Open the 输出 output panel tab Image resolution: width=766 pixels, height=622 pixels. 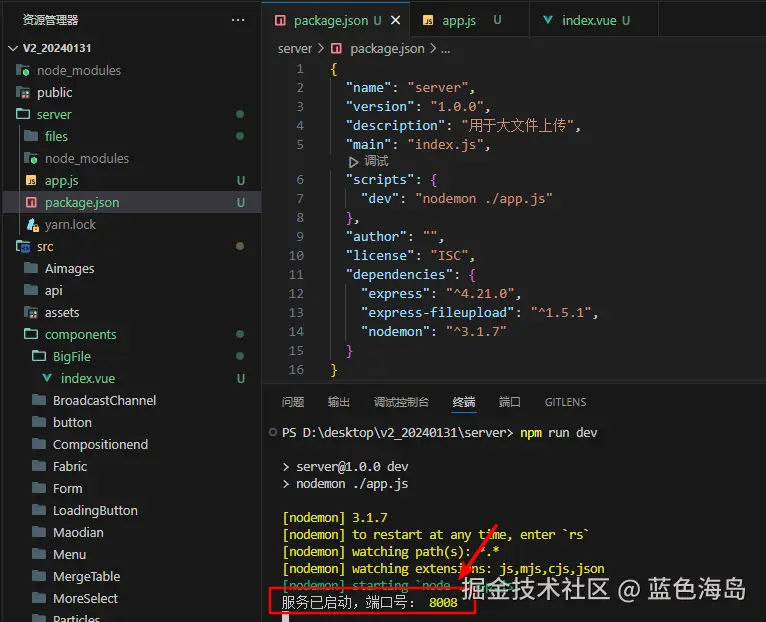tap(339, 402)
